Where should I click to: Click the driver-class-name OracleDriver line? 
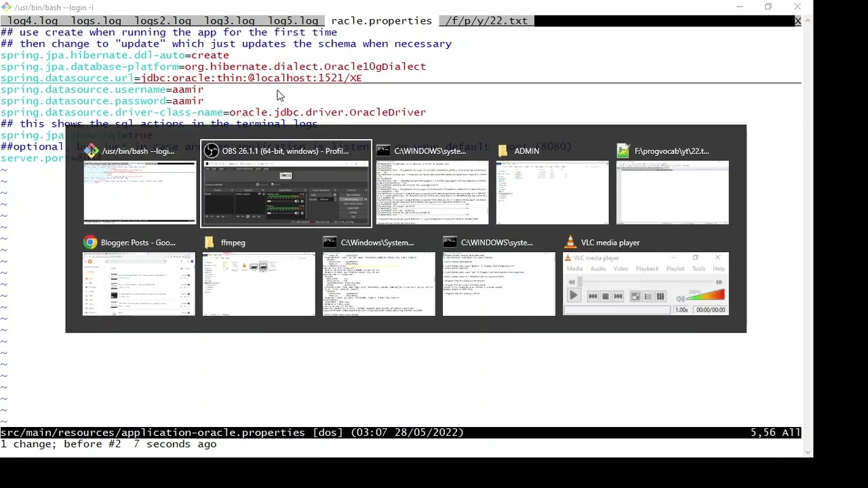[x=213, y=113]
